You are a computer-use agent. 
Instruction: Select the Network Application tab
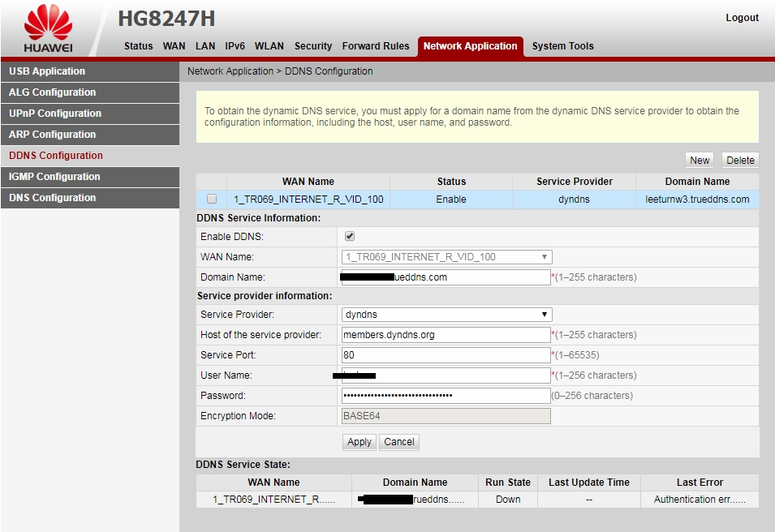(x=470, y=46)
